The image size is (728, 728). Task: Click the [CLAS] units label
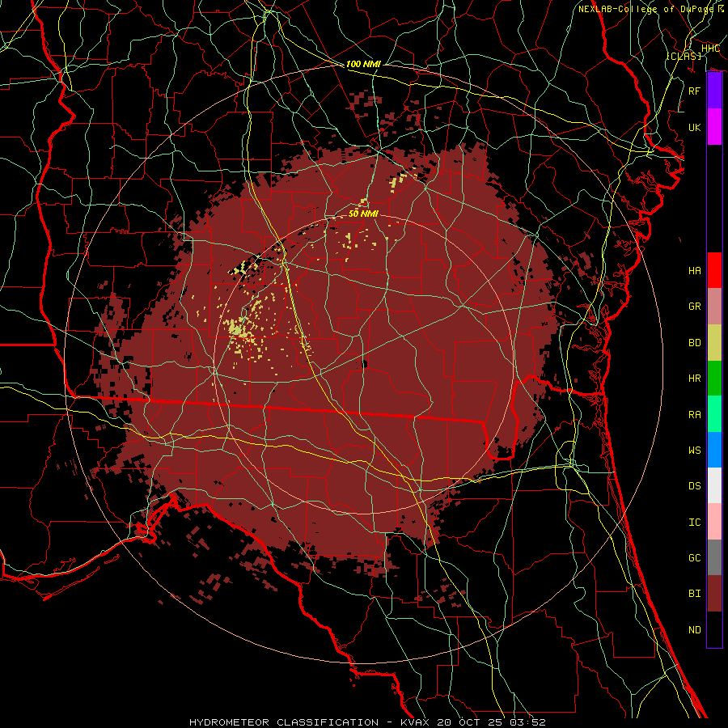(x=684, y=56)
